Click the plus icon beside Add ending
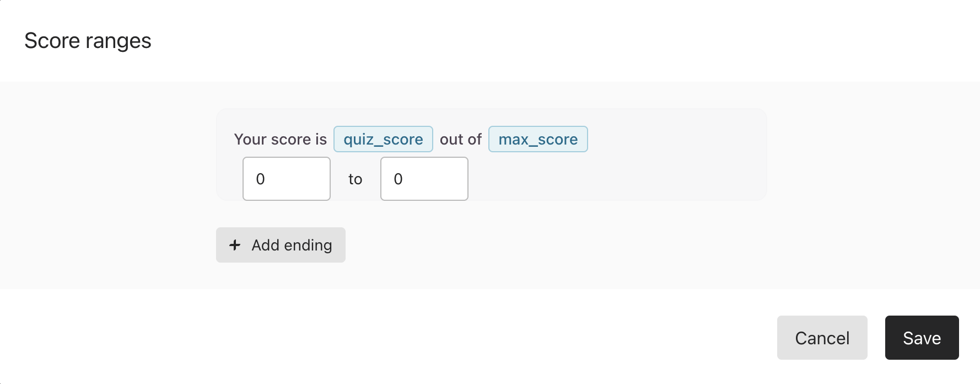The height and width of the screenshot is (384, 980). 235,245
